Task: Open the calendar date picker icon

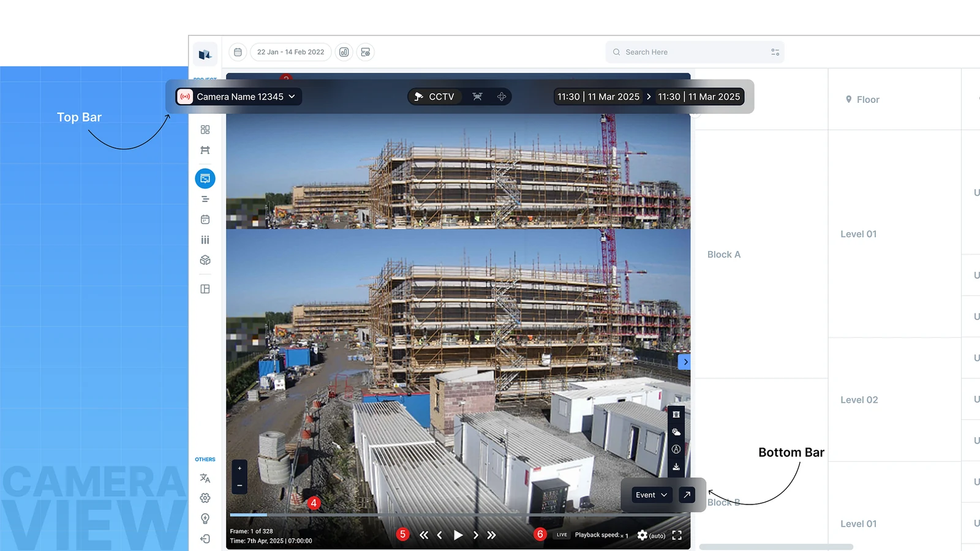Action: tap(238, 52)
